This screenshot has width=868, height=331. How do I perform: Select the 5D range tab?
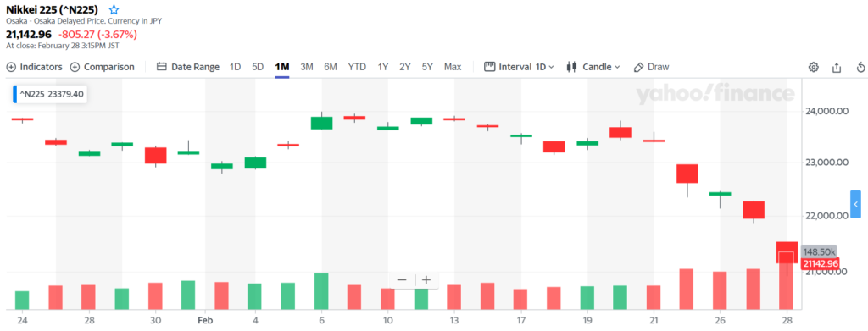point(258,67)
